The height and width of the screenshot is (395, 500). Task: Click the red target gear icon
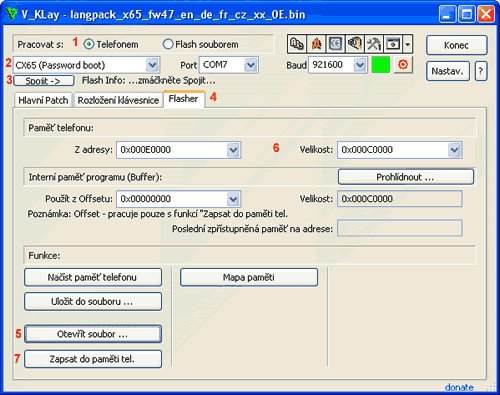tap(403, 64)
